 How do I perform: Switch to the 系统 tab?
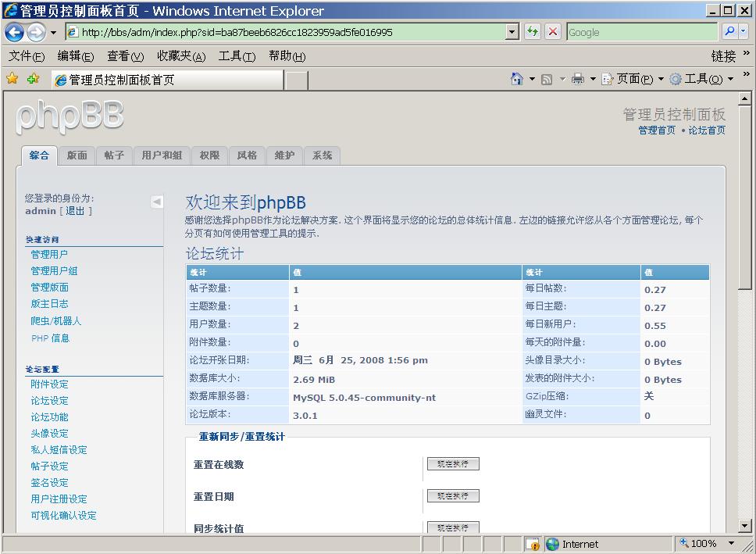click(x=322, y=155)
